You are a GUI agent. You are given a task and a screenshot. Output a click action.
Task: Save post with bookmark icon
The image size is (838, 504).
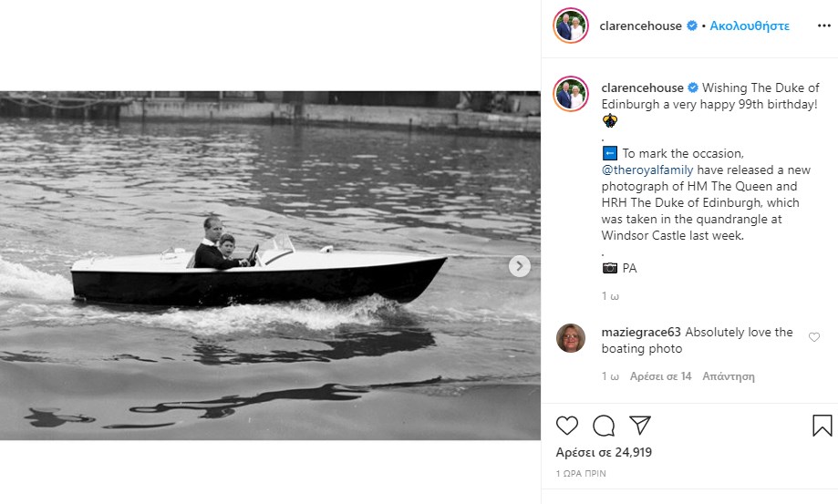[822, 426]
